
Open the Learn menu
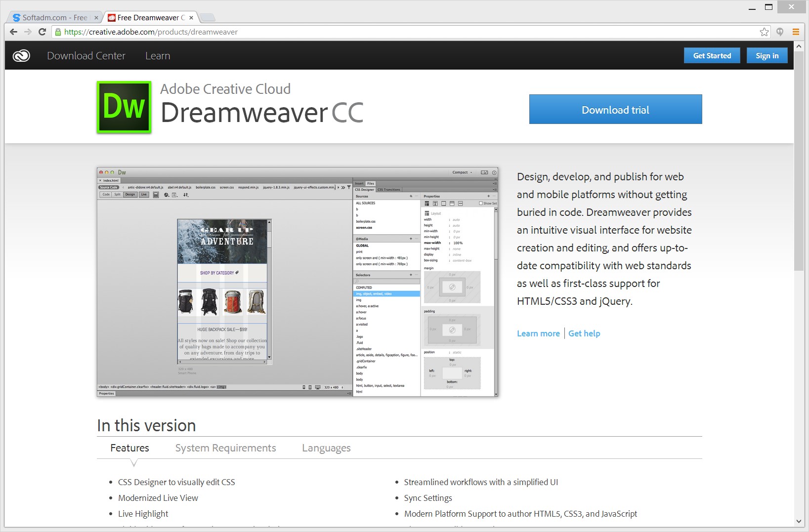pos(158,56)
